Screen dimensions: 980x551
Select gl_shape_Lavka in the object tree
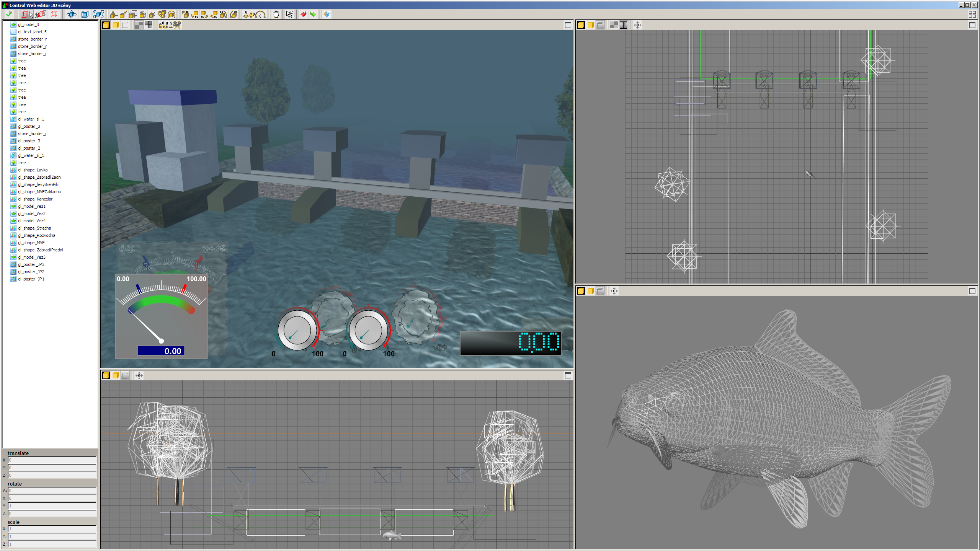[x=33, y=170]
